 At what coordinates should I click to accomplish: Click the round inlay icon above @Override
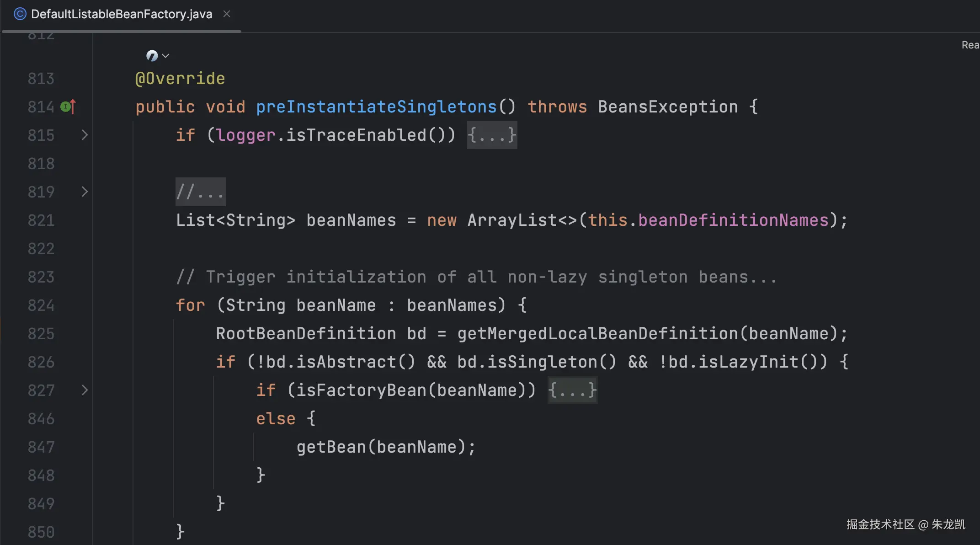coord(152,56)
